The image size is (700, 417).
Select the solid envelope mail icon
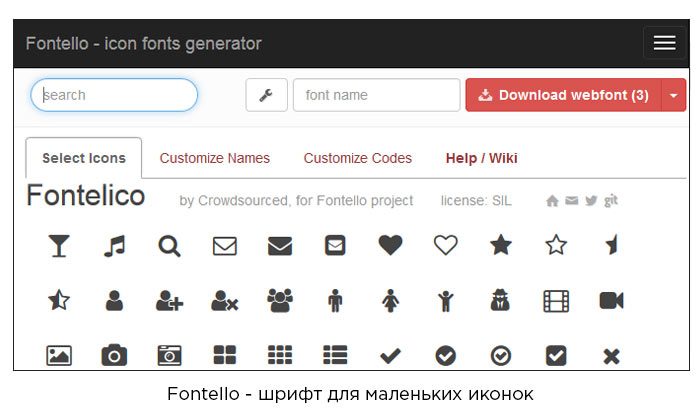point(280,246)
